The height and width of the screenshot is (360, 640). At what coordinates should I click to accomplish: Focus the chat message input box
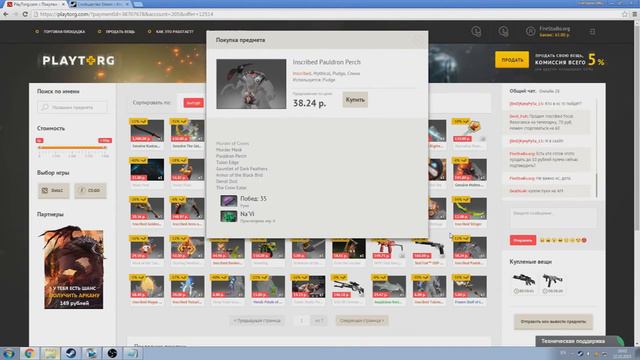click(553, 218)
